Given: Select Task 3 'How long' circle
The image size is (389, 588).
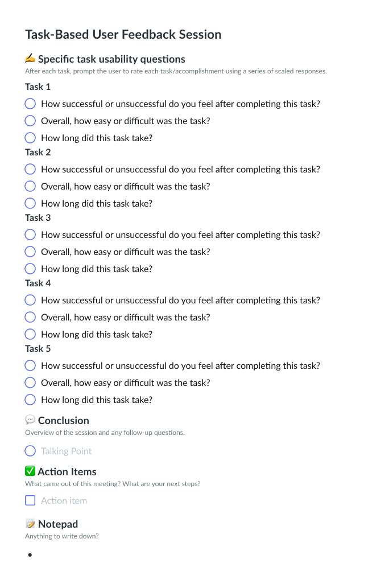Looking at the screenshot, I should pos(30,269).
